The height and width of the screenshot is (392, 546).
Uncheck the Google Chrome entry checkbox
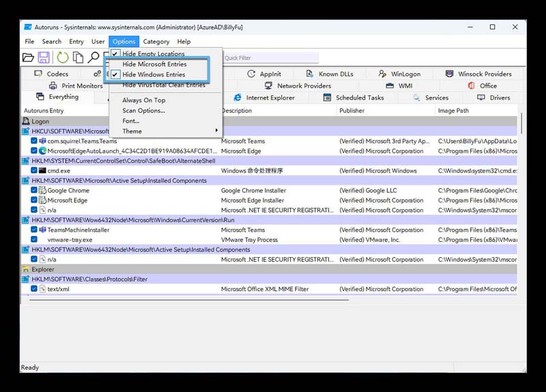[x=33, y=190]
